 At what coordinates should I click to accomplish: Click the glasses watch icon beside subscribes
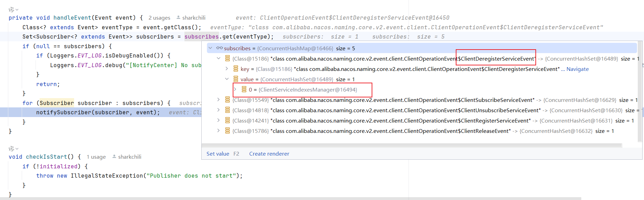pos(219,48)
